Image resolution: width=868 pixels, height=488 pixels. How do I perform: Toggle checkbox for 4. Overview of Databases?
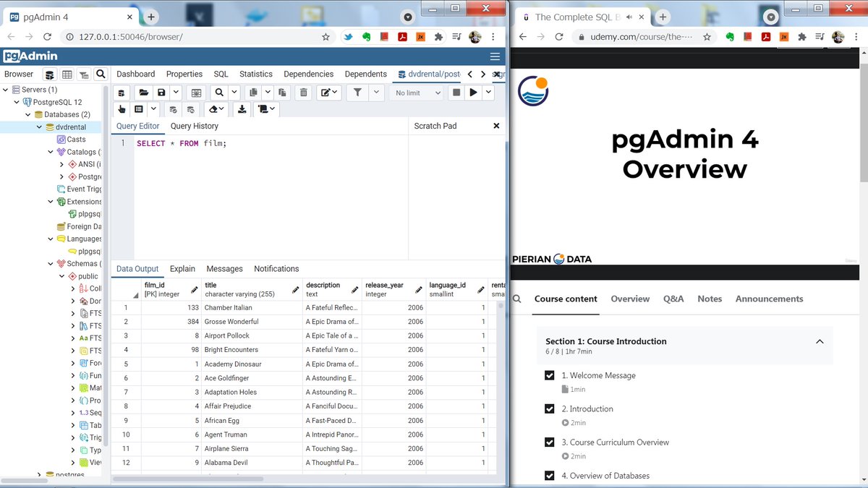[550, 476]
